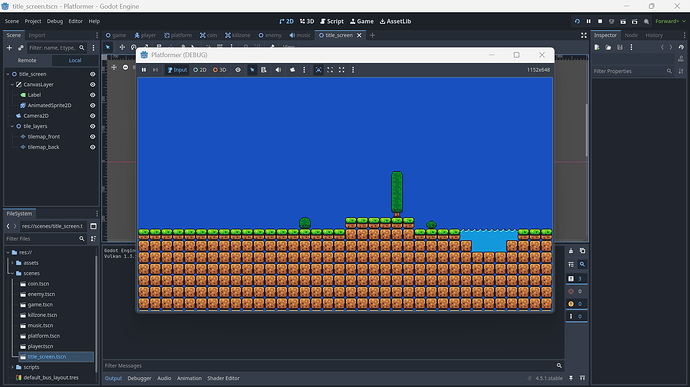The width and height of the screenshot is (690, 387).
Task: Toggle distraction-free mode icon
Action: tap(584, 35)
